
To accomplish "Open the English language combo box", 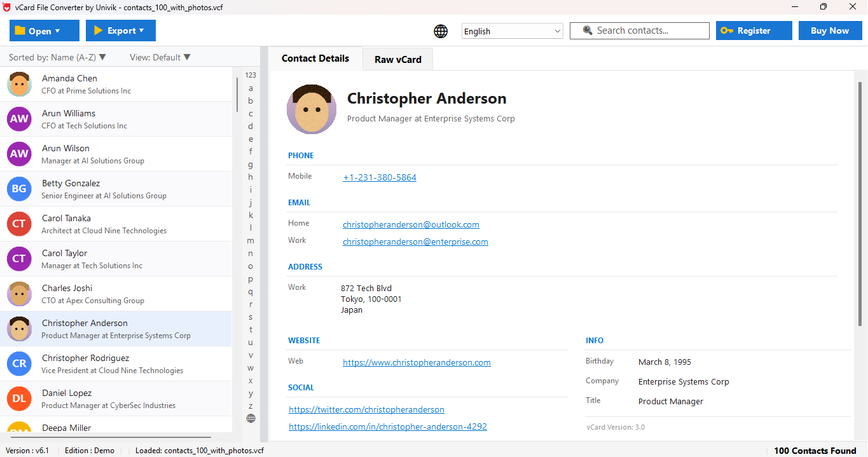I will 512,31.
